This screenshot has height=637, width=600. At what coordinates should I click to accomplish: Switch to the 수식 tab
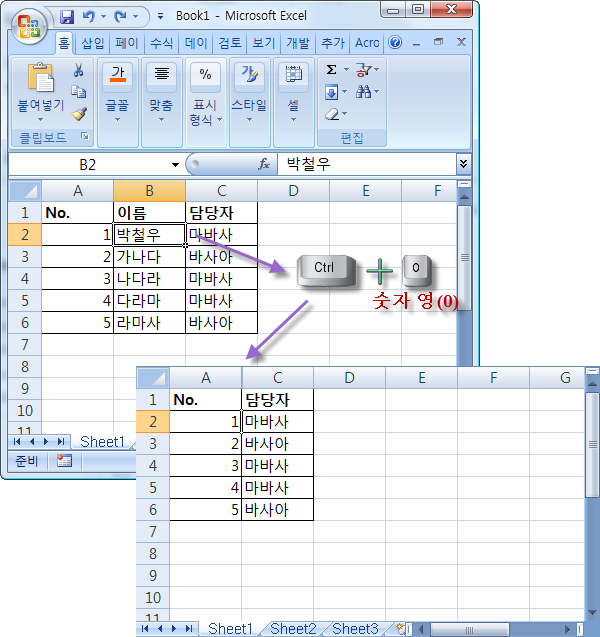(x=161, y=43)
